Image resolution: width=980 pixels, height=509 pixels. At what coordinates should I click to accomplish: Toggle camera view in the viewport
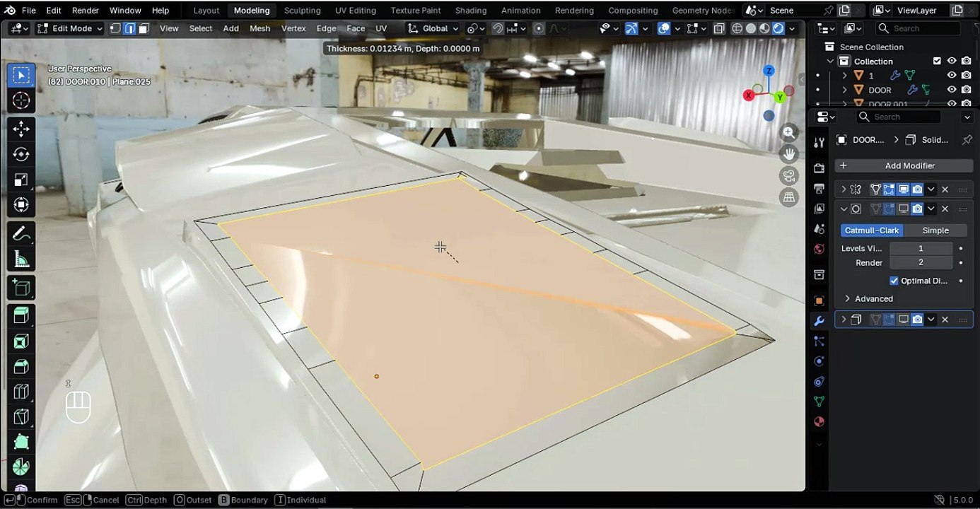(789, 175)
